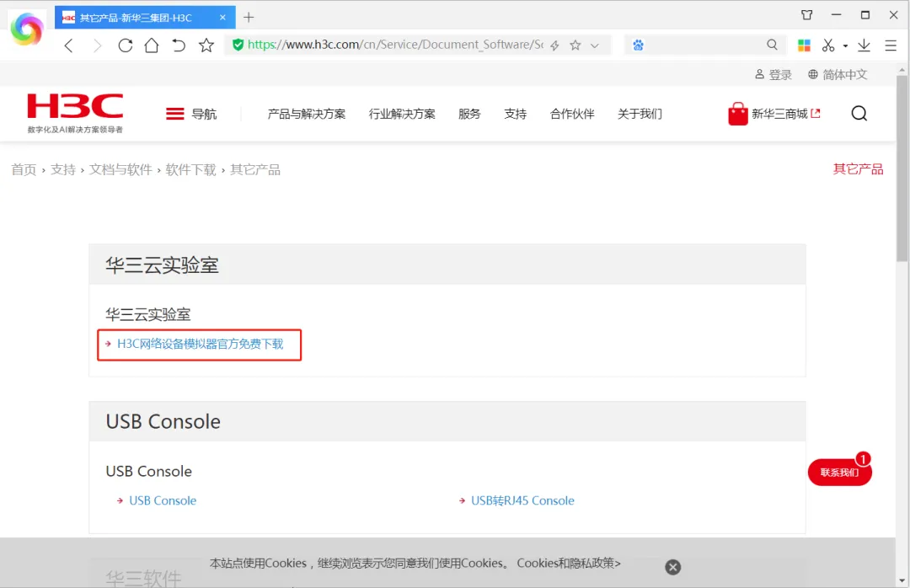Click the magnifier in the browser search box

tap(772, 45)
